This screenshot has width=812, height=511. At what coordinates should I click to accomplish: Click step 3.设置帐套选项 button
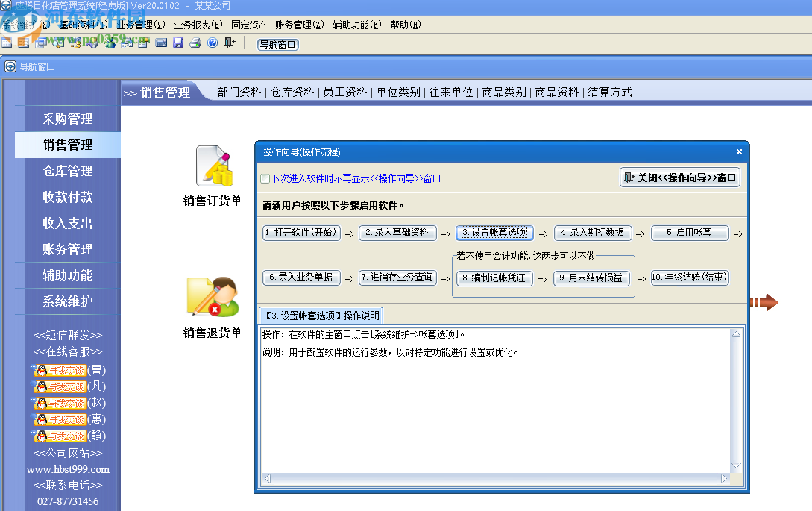(494, 232)
